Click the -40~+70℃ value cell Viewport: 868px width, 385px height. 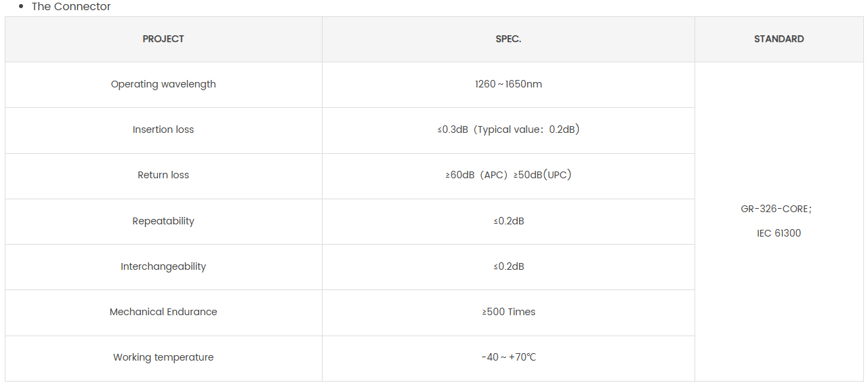pos(508,358)
